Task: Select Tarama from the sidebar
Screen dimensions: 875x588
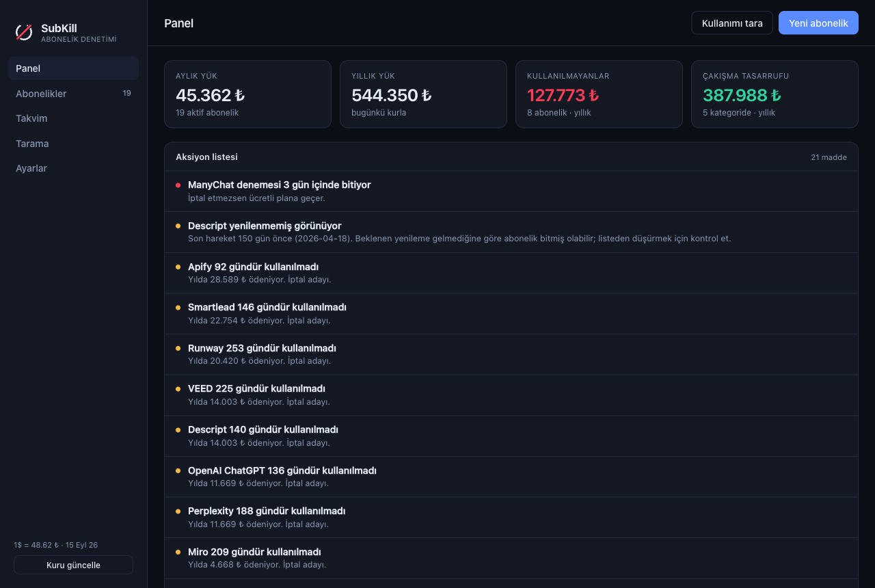Action: [x=73, y=144]
